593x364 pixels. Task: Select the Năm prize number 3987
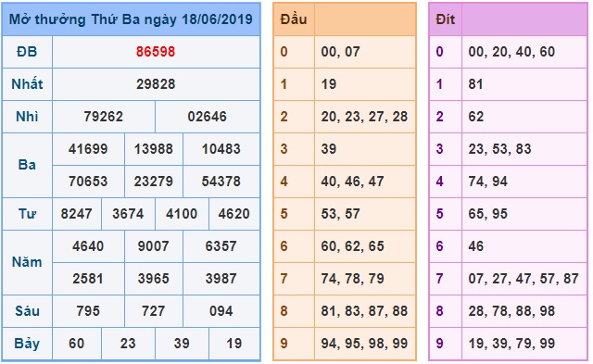pos(221,279)
